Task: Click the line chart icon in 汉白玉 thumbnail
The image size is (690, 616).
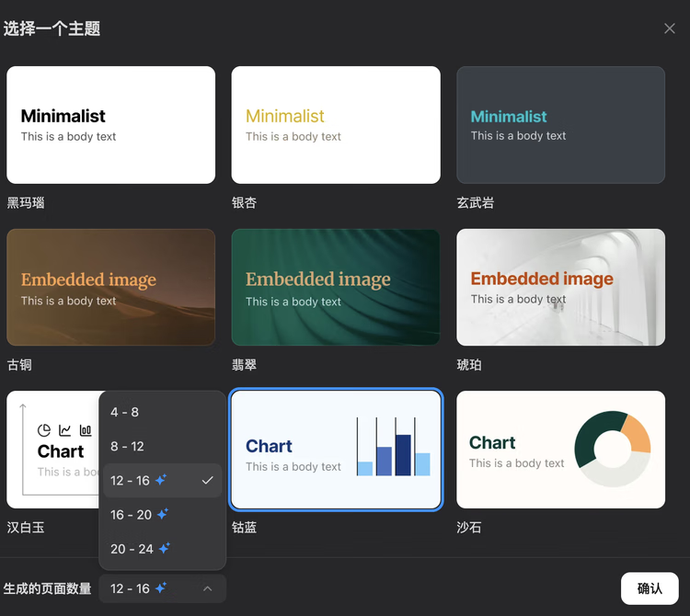Action: click(64, 430)
